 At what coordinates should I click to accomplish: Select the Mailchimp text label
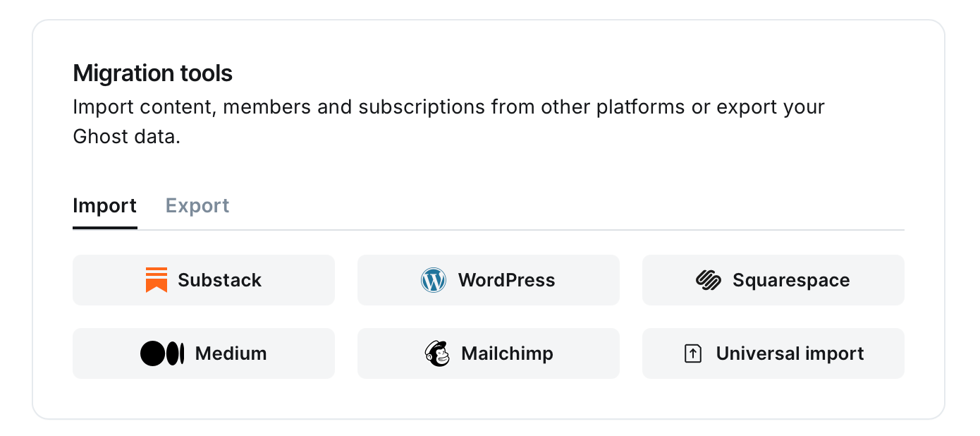point(507,353)
